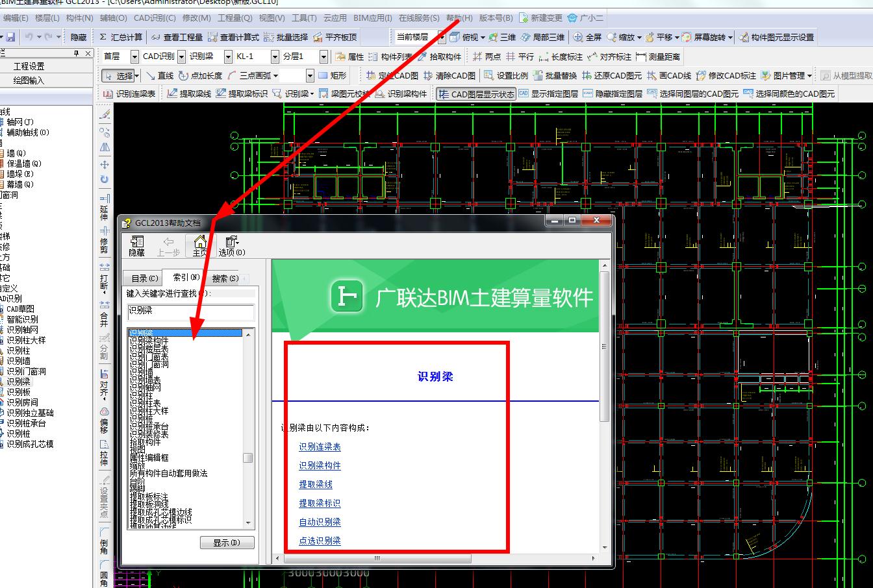The height and width of the screenshot is (588, 873).
Task: Open 查看计算式 formula viewer
Action: point(233,37)
